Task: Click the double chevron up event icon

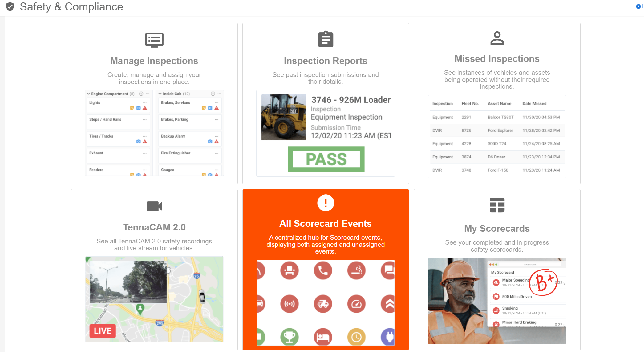Action: click(388, 304)
